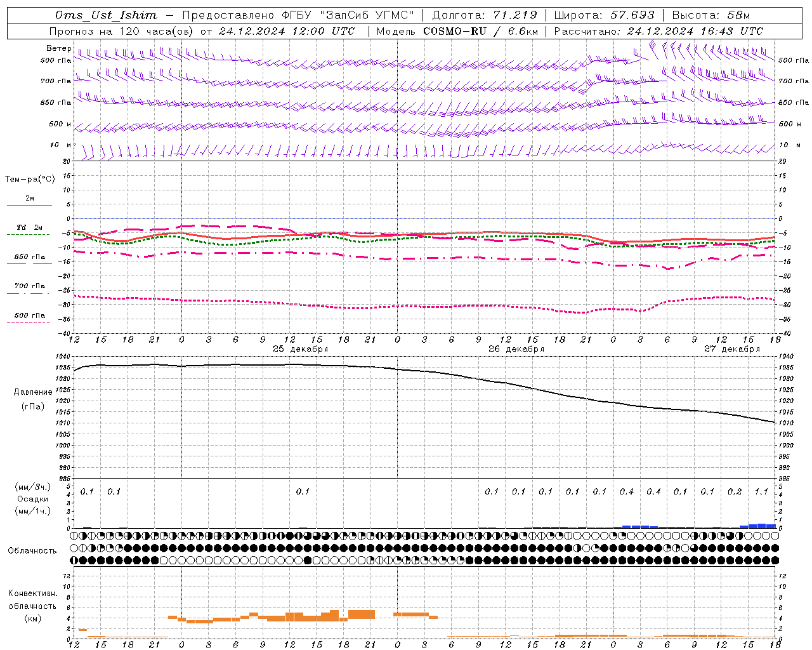Screen dimensions: 812x650
Task: Click the Ветер wind panel label
Action: (58, 48)
